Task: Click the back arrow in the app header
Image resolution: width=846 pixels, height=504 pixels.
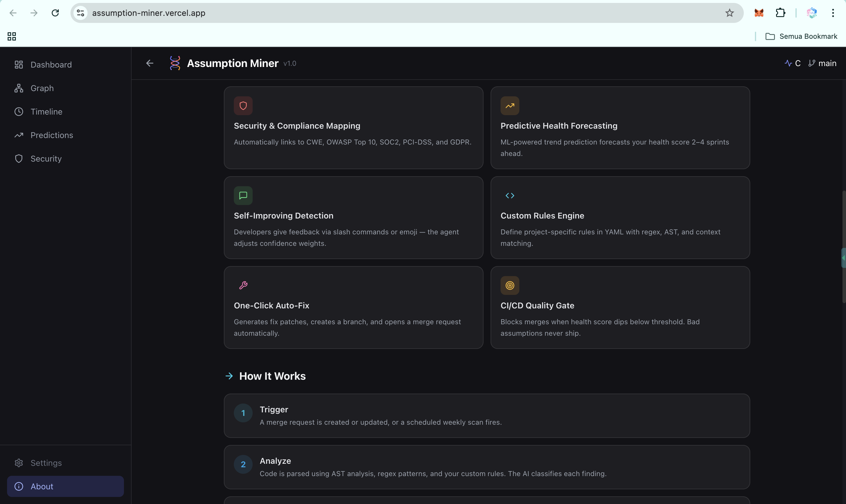Action: click(x=150, y=63)
